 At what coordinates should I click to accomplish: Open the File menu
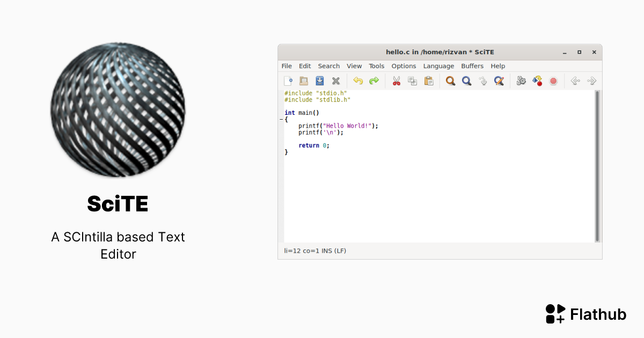[287, 66]
